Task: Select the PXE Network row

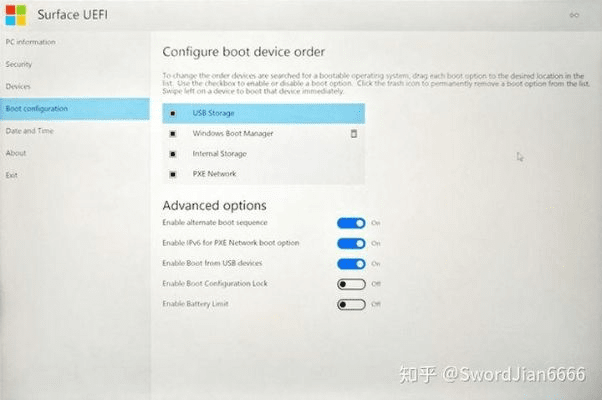Action: [x=263, y=174]
